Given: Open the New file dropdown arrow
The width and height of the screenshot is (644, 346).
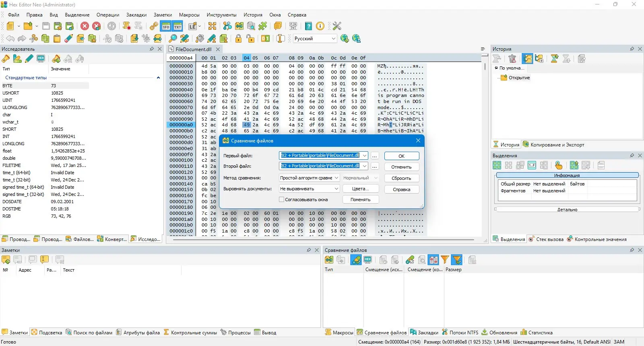Looking at the screenshot, I should pos(19,26).
